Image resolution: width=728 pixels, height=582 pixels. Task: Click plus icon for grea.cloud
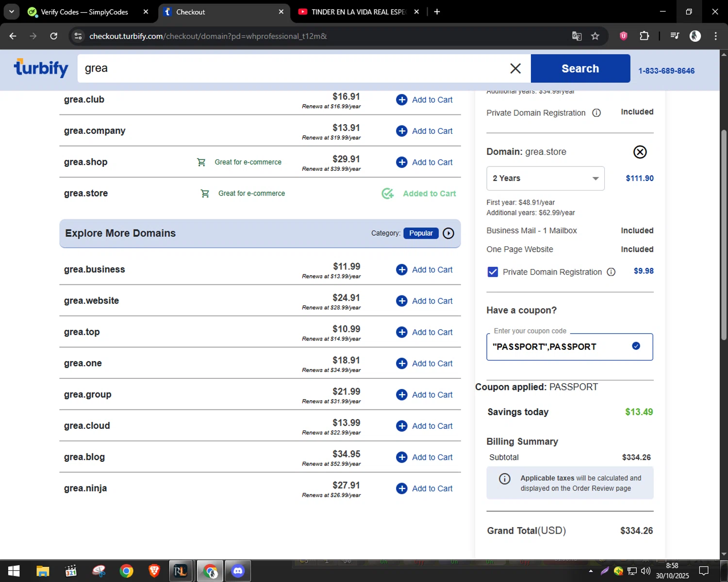tap(402, 426)
